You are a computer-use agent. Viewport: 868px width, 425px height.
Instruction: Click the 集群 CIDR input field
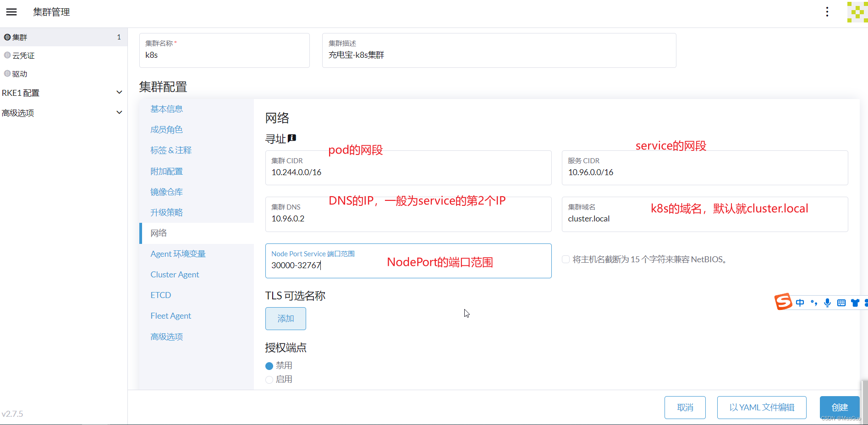(408, 168)
